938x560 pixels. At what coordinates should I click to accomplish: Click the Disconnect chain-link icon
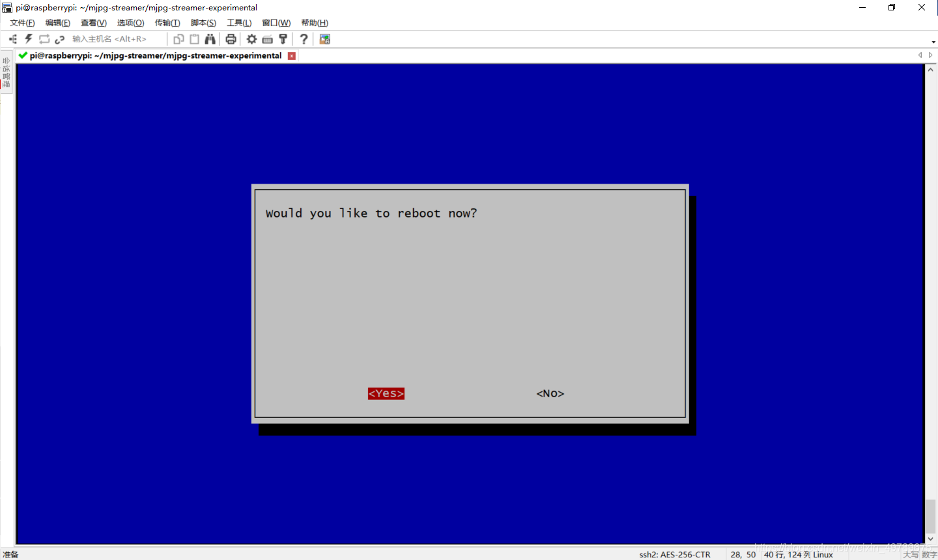(x=59, y=39)
